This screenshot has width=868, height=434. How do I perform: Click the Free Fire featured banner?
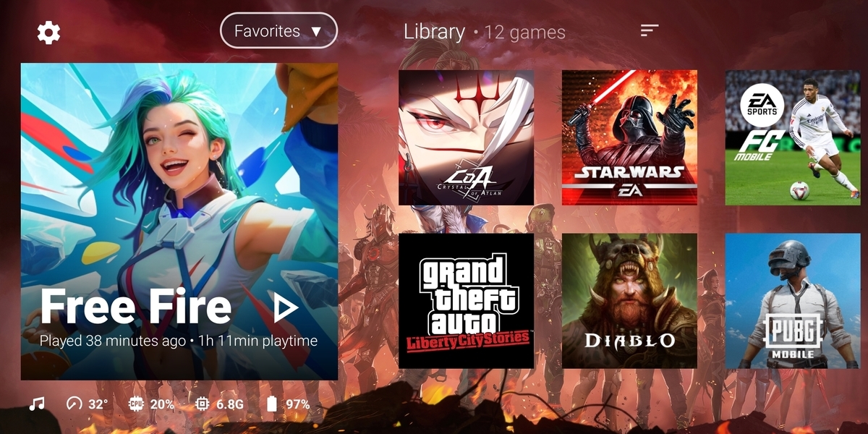(x=179, y=221)
